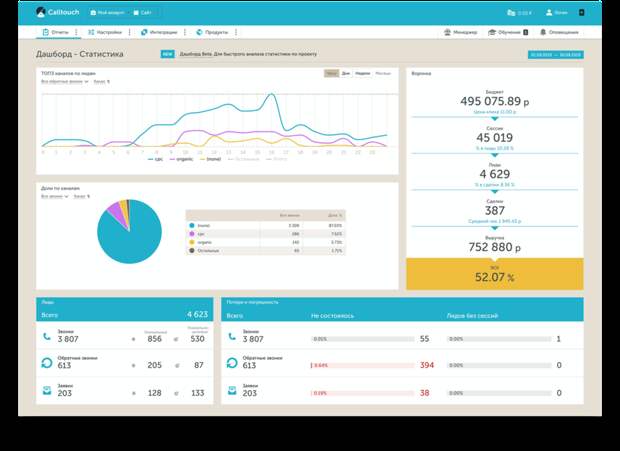The height and width of the screenshot is (451, 620).
Task: Switch line chart to Дни view
Action: [x=346, y=74]
